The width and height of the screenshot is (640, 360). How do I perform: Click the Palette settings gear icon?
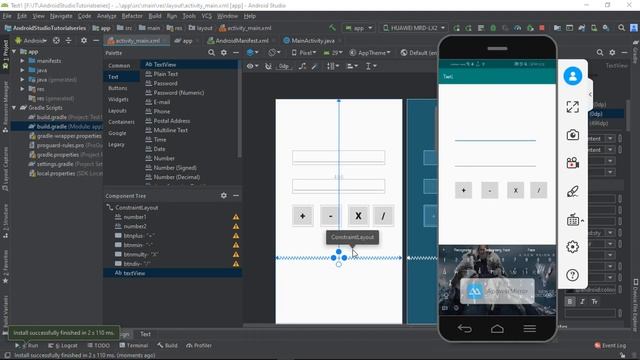coord(224,53)
